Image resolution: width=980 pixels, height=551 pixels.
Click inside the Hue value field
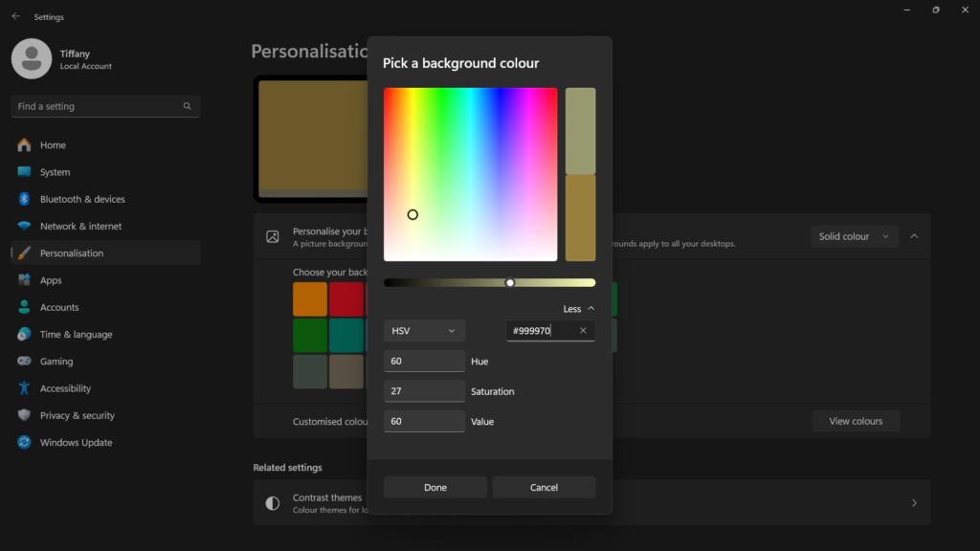coord(424,362)
